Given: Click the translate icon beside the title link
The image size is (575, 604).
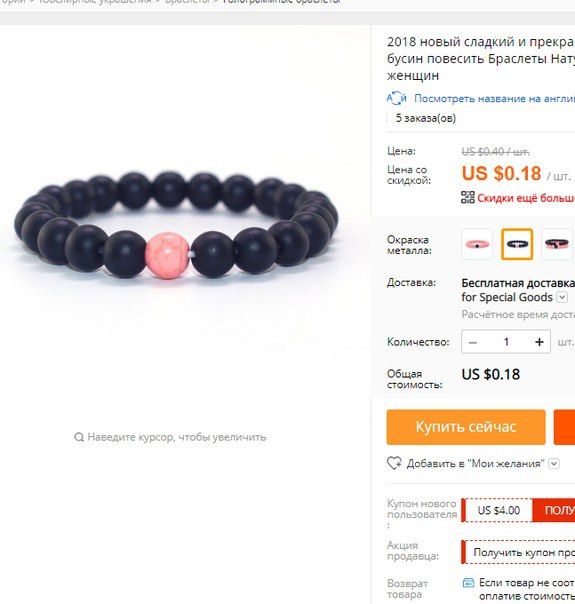Looking at the screenshot, I should click(x=397, y=98).
